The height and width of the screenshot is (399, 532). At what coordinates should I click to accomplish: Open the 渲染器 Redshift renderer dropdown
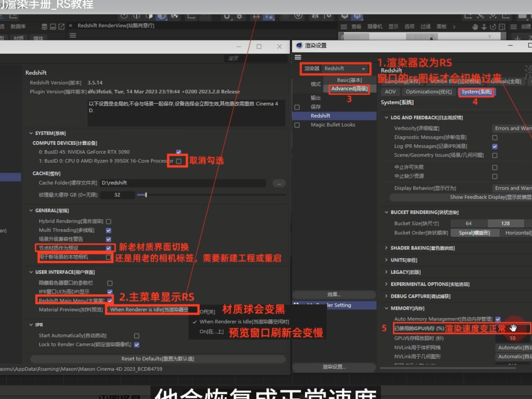click(x=345, y=69)
